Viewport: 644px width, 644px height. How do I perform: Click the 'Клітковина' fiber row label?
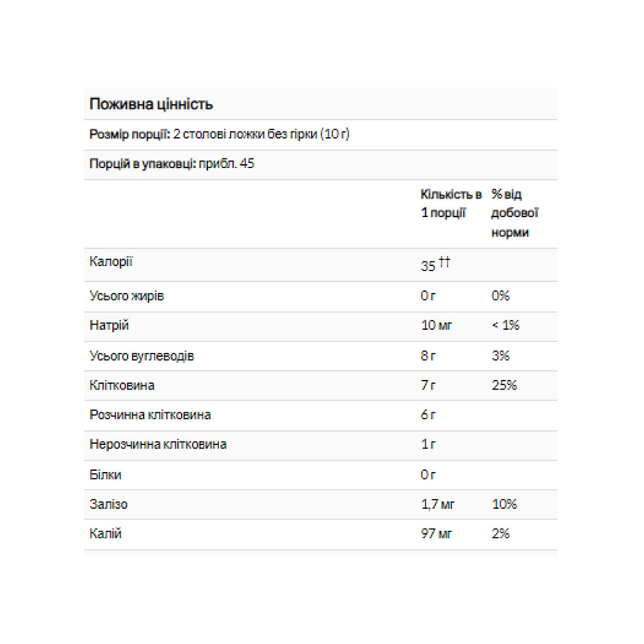(x=122, y=386)
